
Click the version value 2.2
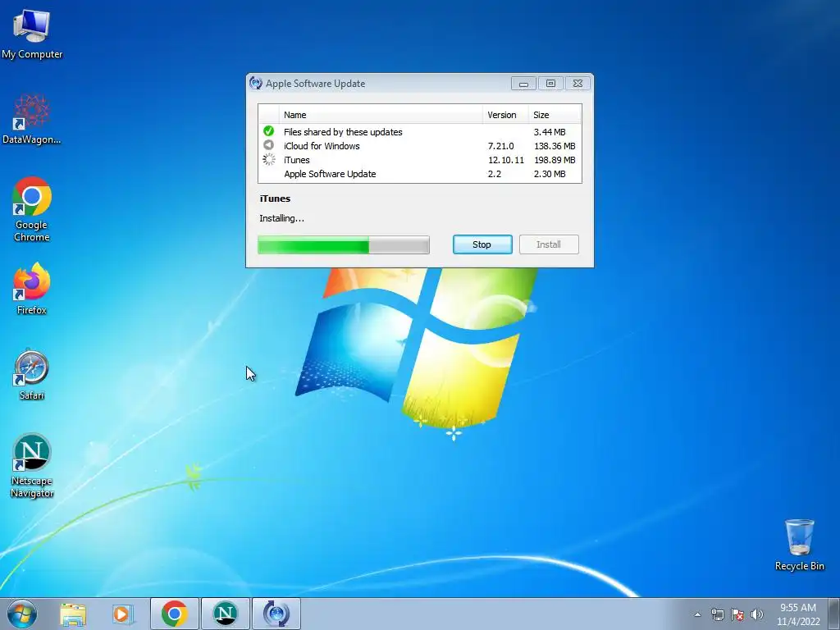point(495,174)
